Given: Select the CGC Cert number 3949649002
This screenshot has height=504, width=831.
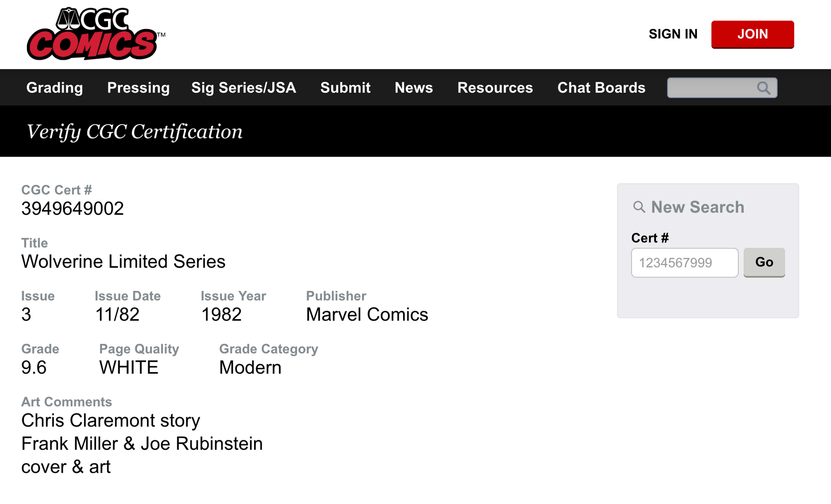Looking at the screenshot, I should (72, 208).
